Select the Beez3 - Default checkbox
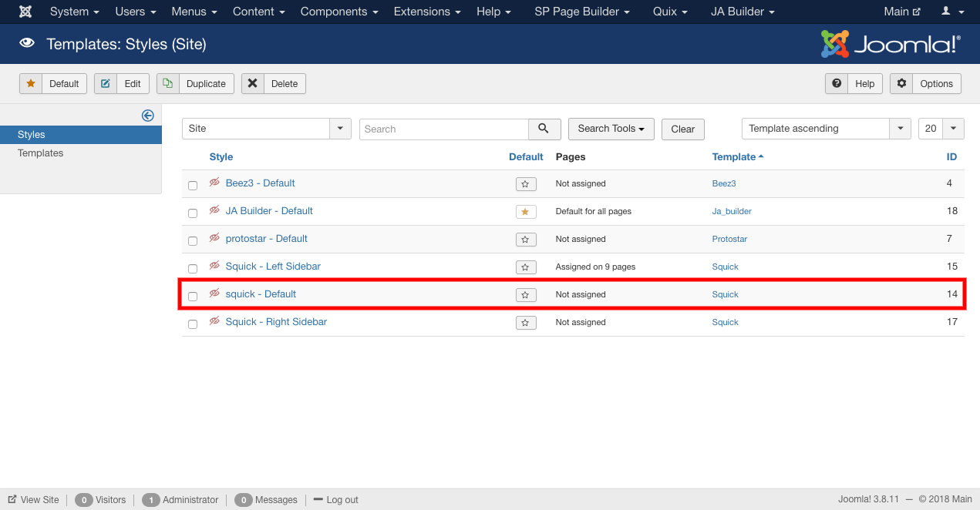 click(193, 186)
